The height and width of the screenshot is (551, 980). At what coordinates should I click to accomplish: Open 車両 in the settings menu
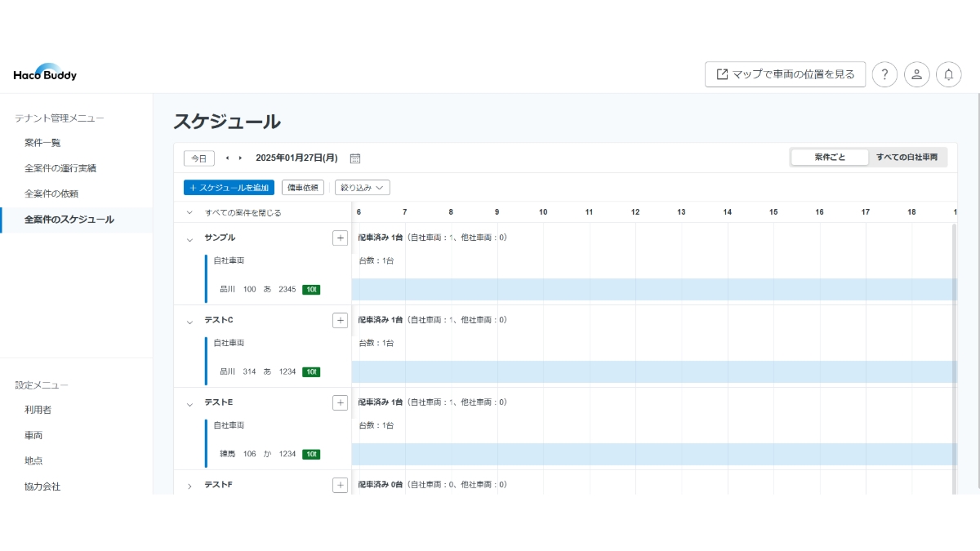(x=33, y=435)
